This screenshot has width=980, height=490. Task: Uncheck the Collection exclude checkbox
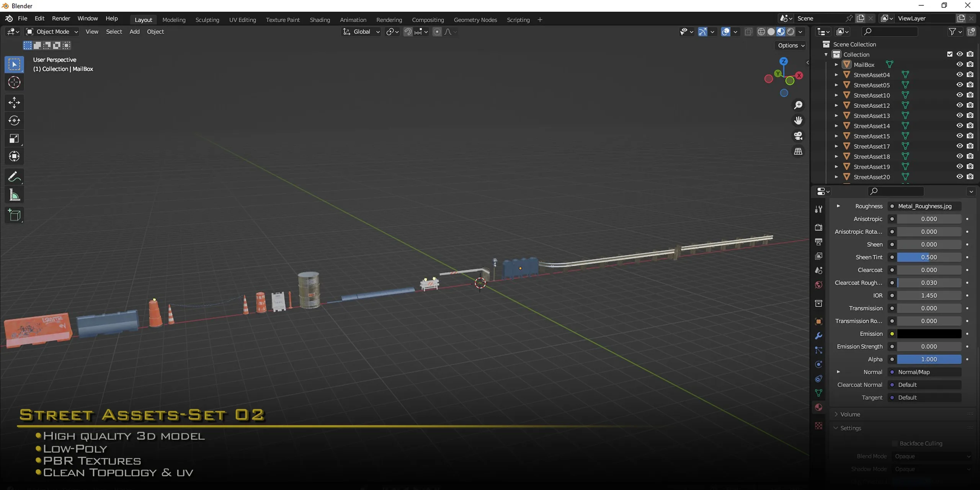(950, 54)
